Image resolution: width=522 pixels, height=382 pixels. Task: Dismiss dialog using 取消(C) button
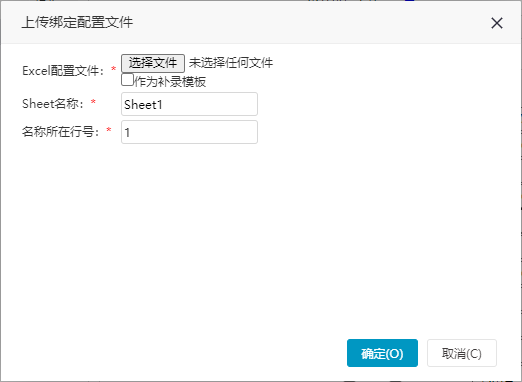(462, 353)
